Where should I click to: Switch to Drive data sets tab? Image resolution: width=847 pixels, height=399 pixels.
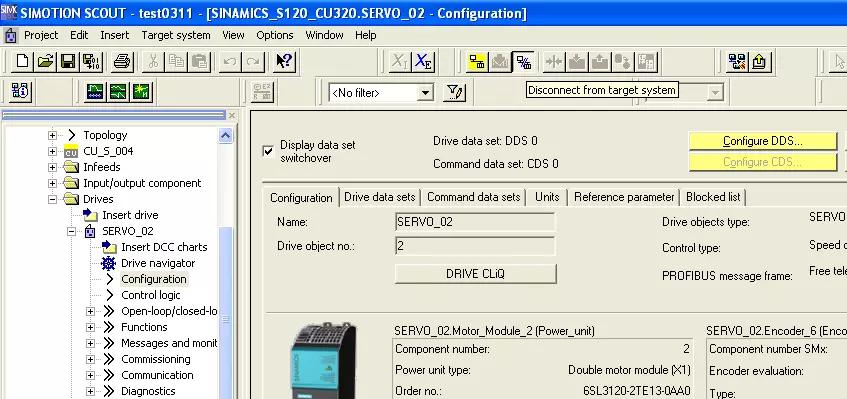(380, 197)
